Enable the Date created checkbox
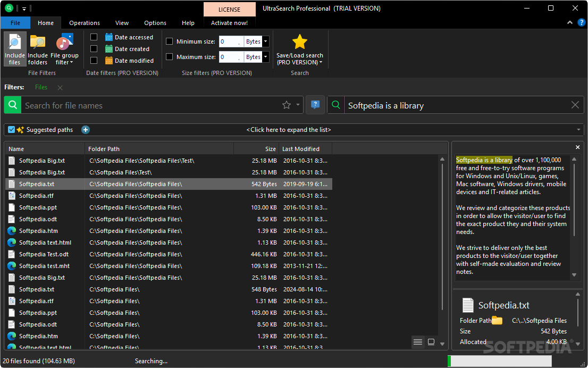The height and width of the screenshot is (368, 588). click(94, 49)
